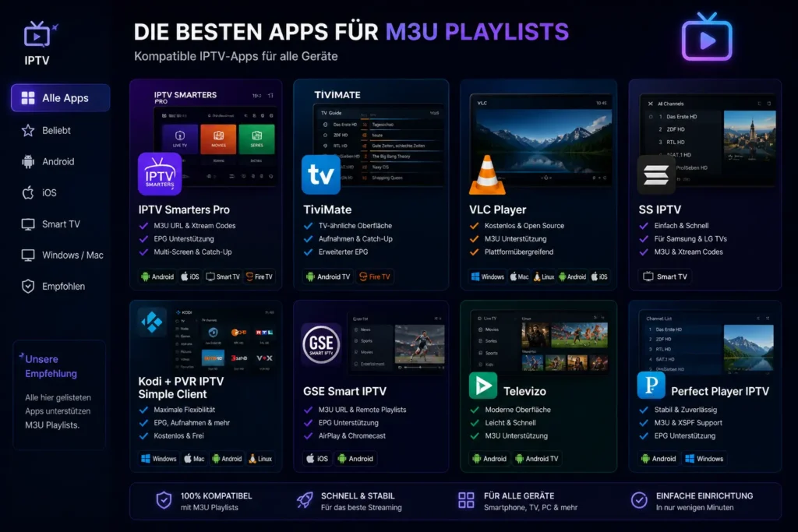Click the Televizo movie grid preview

(565, 346)
